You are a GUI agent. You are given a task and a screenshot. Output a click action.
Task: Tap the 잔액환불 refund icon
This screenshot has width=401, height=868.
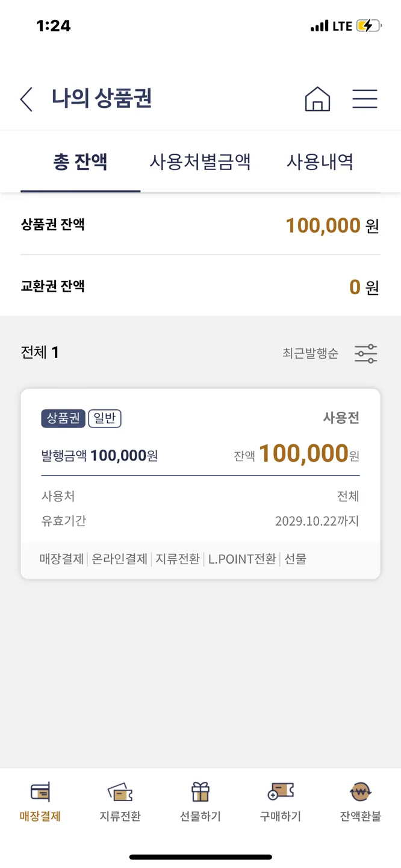[360, 791]
